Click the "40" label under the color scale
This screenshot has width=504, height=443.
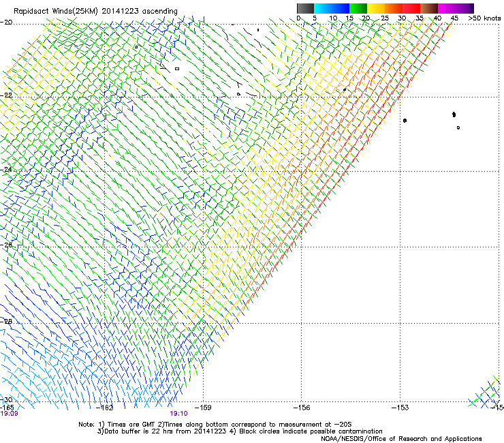click(437, 18)
